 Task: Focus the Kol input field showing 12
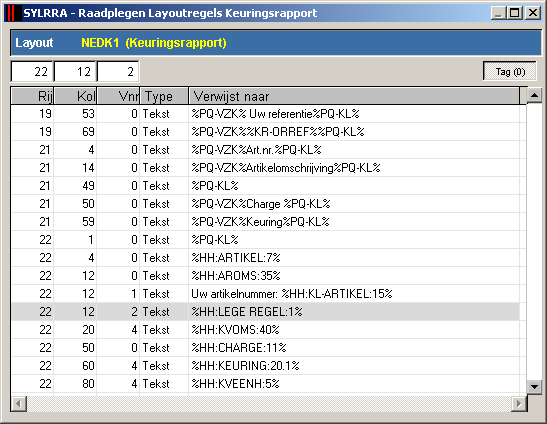(75, 72)
